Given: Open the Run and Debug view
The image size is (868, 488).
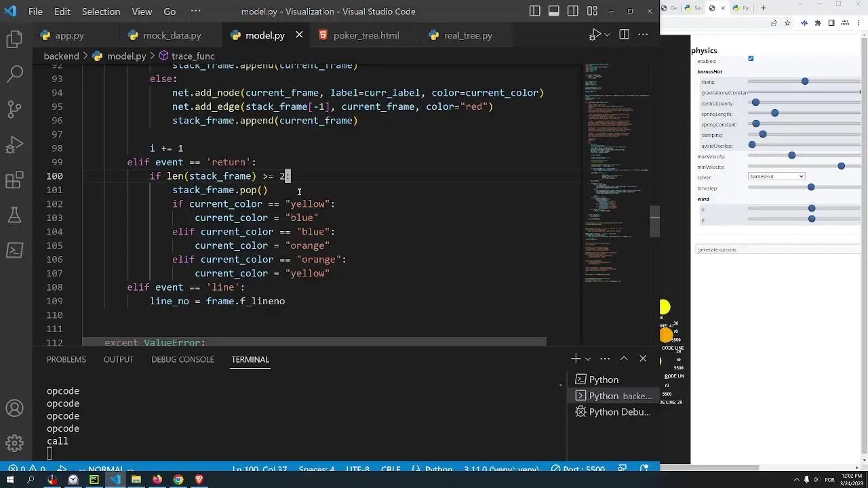Looking at the screenshot, I should 14,145.
